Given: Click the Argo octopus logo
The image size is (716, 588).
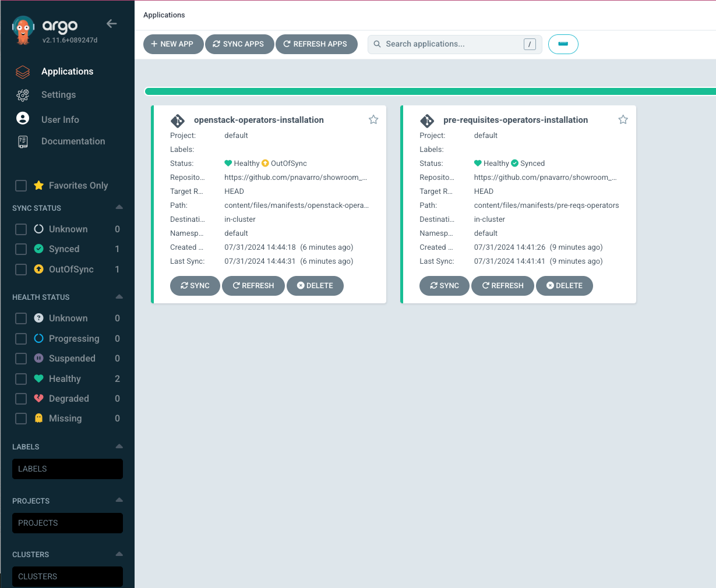Looking at the screenshot, I should pyautogui.click(x=23, y=30).
